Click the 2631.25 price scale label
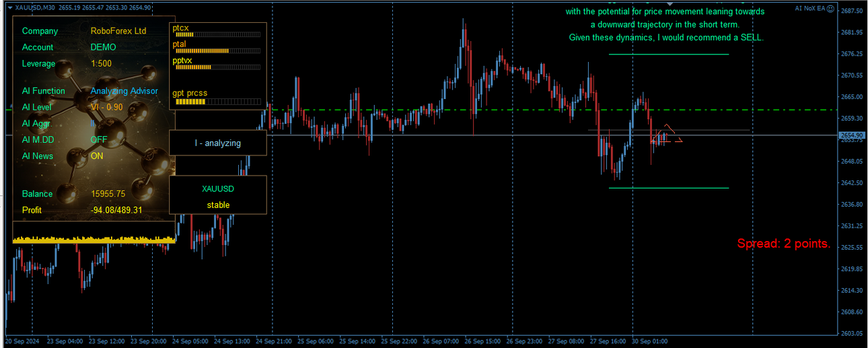Viewport: 868px width, 348px height. (x=853, y=225)
